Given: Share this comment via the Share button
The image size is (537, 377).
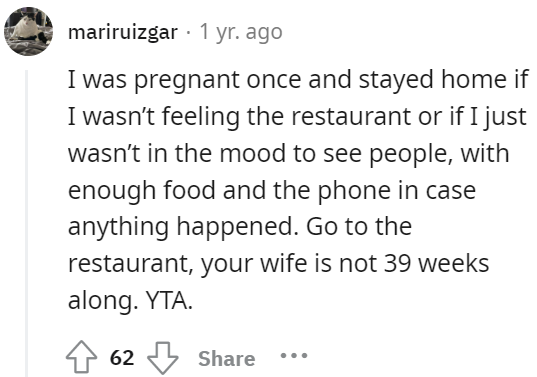Looking at the screenshot, I should 227,359.
